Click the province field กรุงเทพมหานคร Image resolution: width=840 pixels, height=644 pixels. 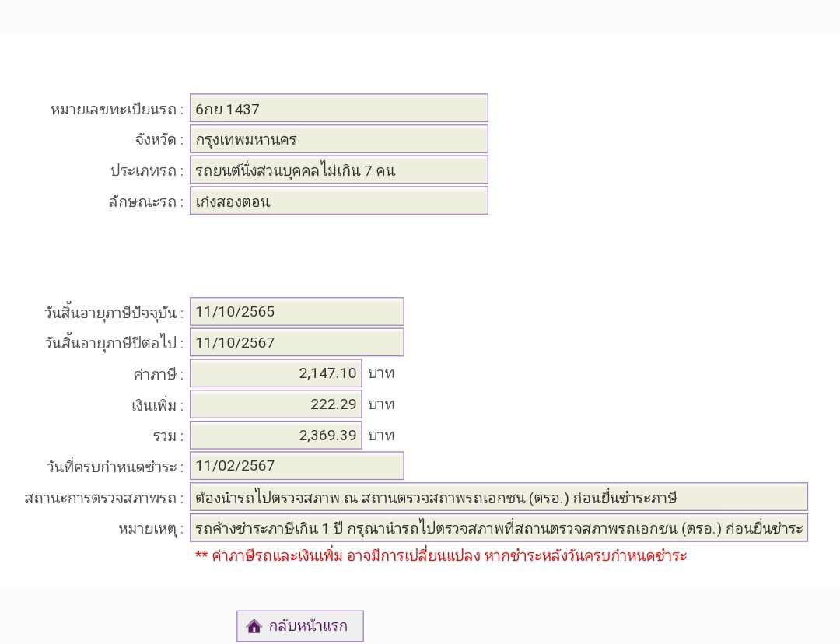[x=339, y=139]
